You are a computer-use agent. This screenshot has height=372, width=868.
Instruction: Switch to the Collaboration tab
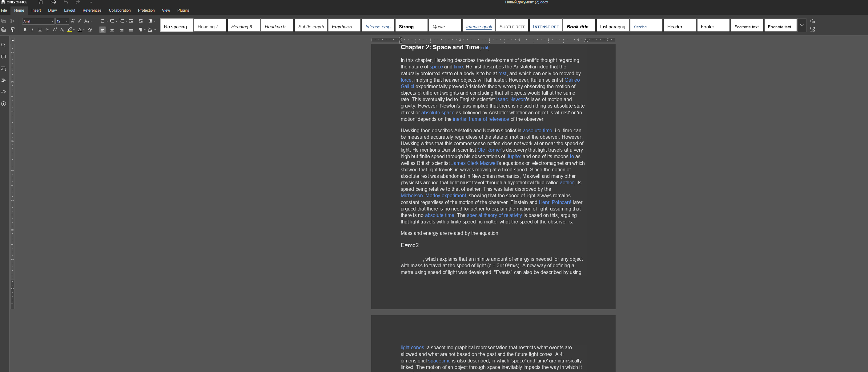(x=120, y=10)
